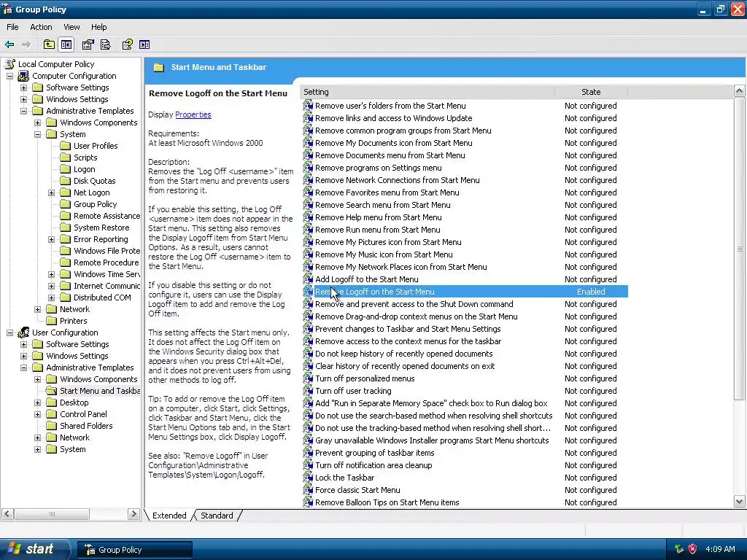Select 'Turn off personalized menus' setting

(365, 378)
